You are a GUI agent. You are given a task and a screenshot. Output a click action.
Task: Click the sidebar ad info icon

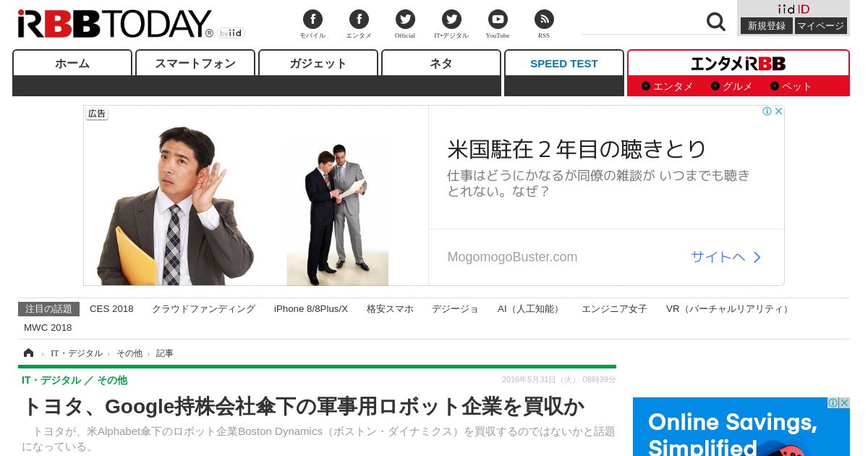(833, 402)
